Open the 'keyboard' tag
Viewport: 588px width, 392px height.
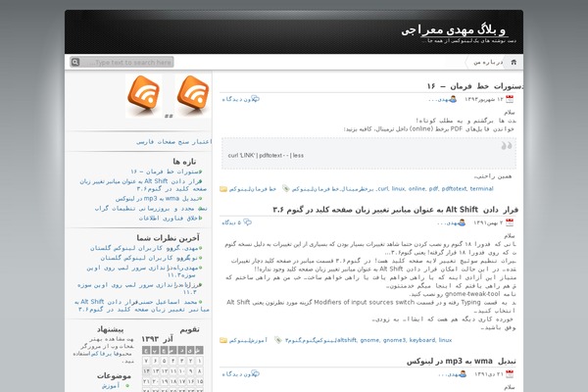[x=421, y=340]
